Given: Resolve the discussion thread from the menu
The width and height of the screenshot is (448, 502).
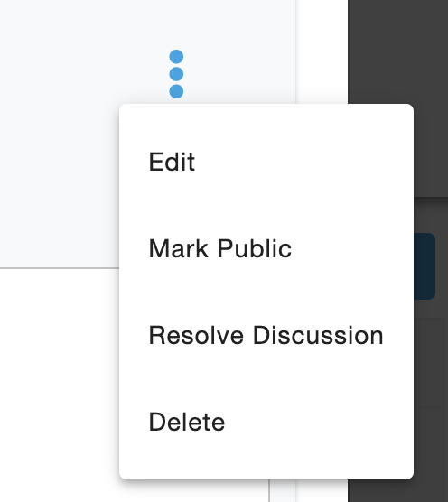Looking at the screenshot, I should [266, 336].
